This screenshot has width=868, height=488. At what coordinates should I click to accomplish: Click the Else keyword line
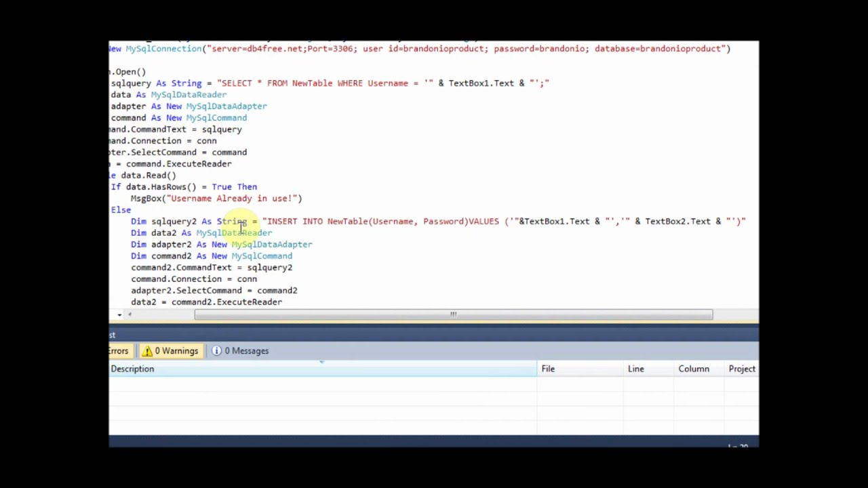(121, 209)
